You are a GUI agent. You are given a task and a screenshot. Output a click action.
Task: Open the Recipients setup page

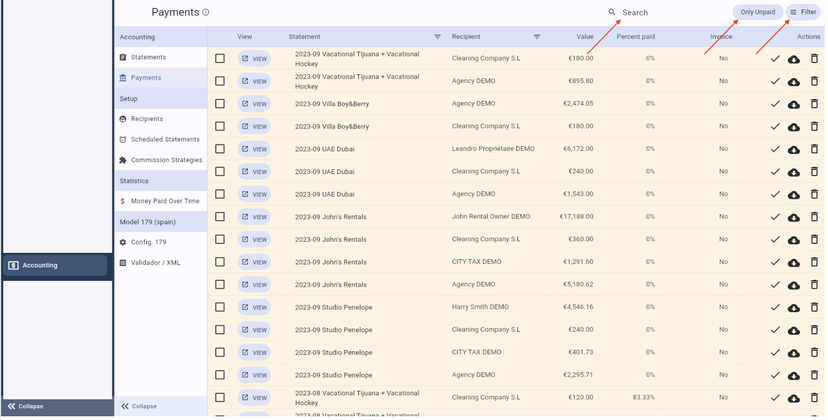click(x=161, y=119)
